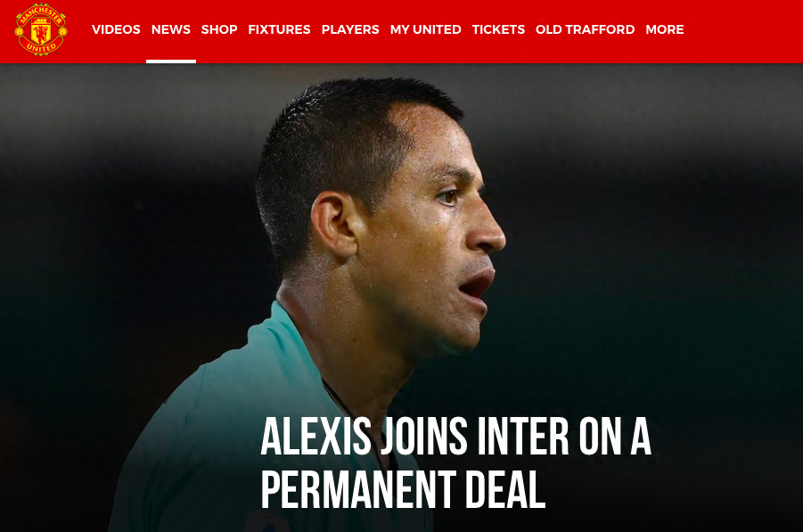Open the FIXTURES menu item
Viewport: 803px width, 532px height.
[x=279, y=29]
